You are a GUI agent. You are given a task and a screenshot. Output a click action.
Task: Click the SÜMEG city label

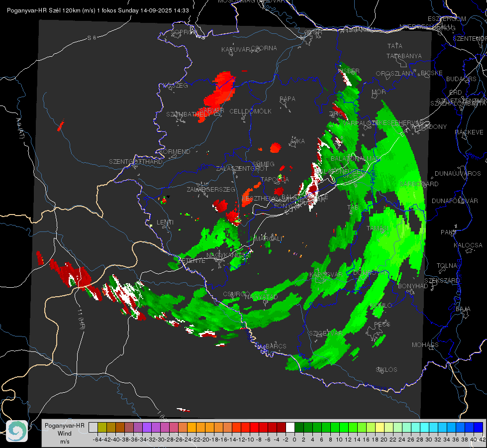[x=263, y=164]
